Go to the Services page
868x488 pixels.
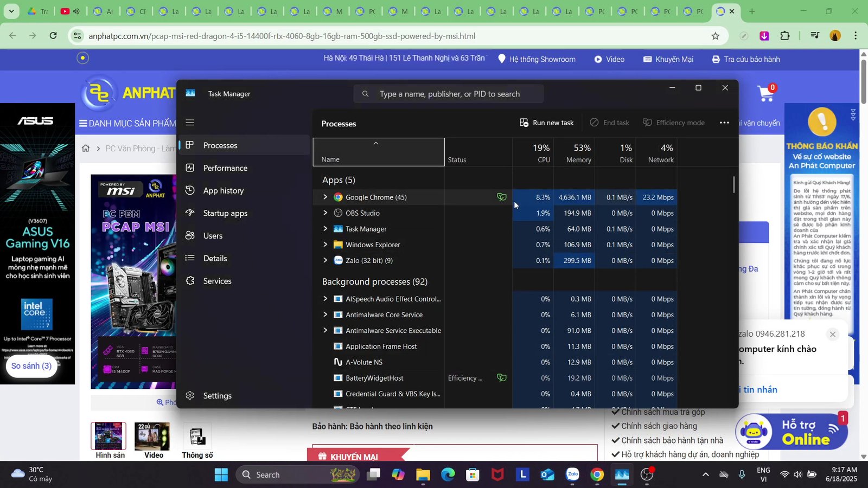click(x=217, y=281)
